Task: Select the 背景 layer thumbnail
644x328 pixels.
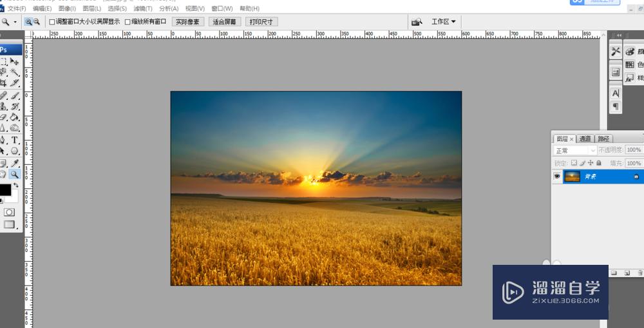Action: point(572,177)
